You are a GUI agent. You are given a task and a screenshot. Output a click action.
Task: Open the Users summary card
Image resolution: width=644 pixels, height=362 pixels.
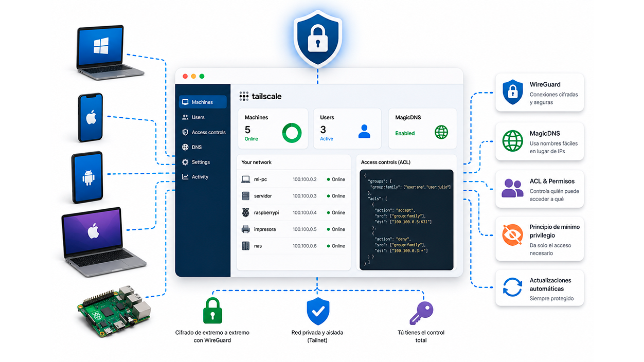click(x=347, y=129)
